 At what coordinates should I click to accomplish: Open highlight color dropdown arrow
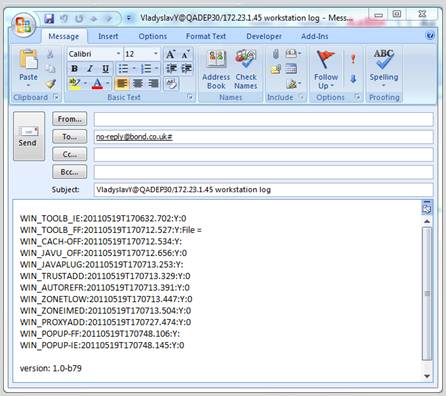85,83
